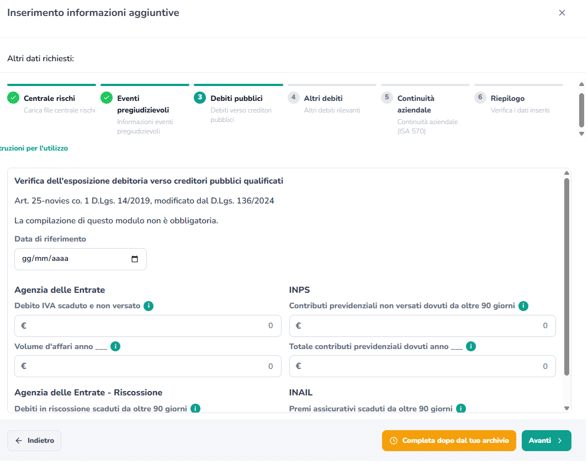Viewport: 588px width, 466px height.
Task: Go to step 4 Altri debiti
Action: [323, 98]
